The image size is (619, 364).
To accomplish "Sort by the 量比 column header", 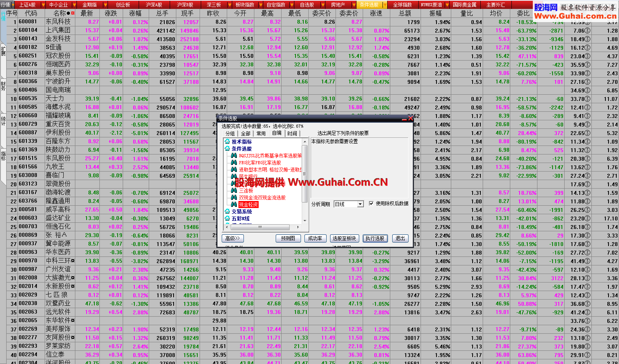I will click(466, 13).
